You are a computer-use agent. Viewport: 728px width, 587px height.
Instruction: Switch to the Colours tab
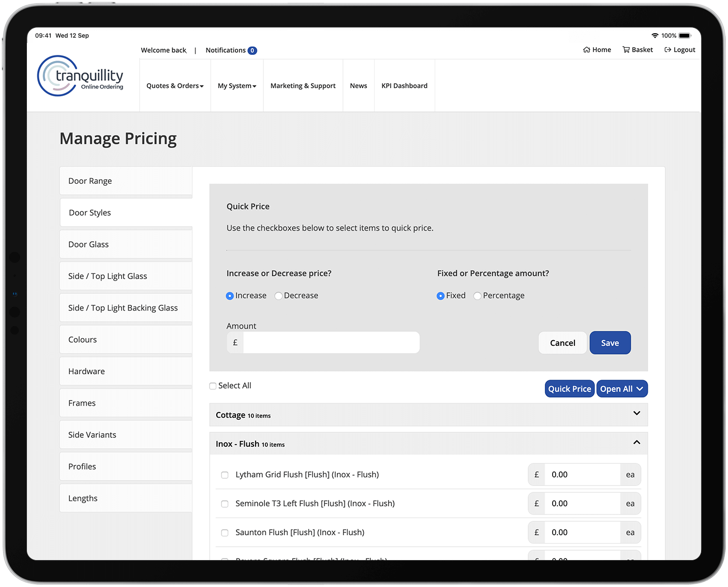click(126, 340)
